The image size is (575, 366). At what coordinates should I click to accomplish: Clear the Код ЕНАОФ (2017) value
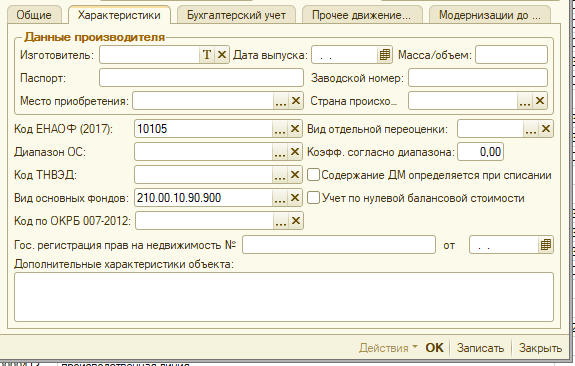[x=295, y=129]
